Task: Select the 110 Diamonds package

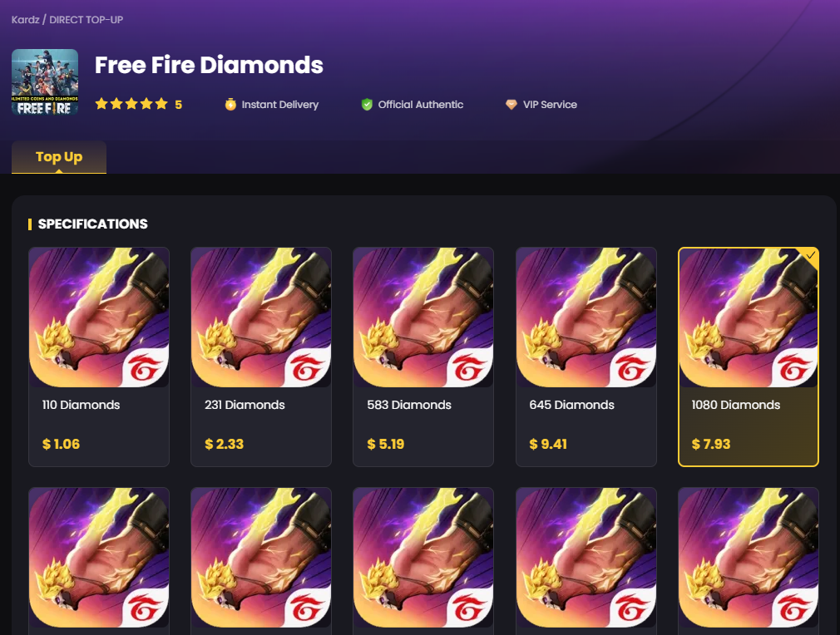Action: click(99, 357)
